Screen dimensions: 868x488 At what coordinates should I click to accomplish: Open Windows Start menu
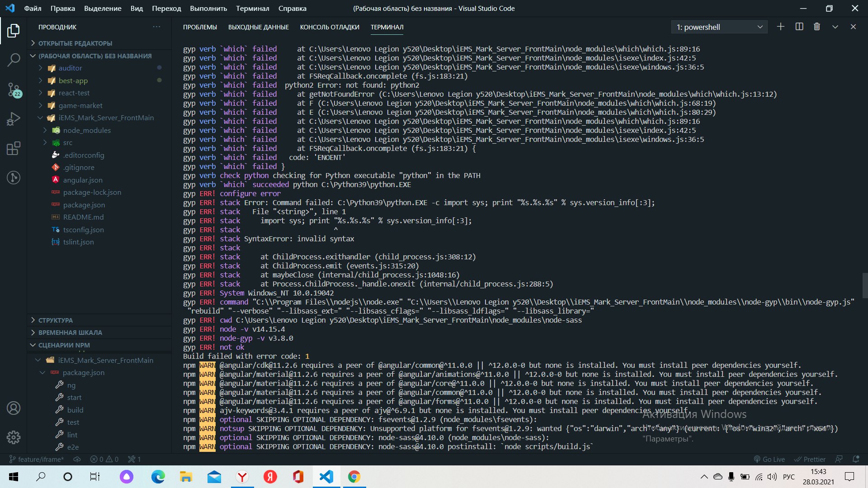[x=14, y=477]
